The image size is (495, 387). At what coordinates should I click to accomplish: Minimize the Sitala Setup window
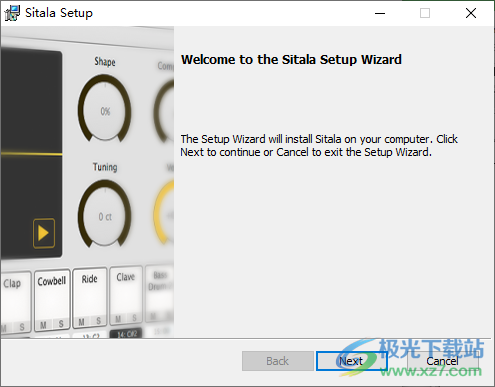point(380,13)
